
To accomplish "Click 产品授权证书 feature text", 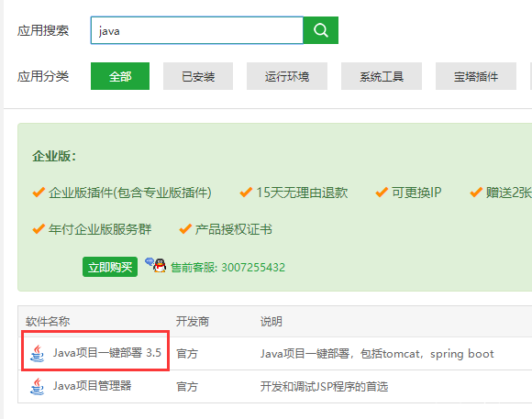I will (233, 229).
